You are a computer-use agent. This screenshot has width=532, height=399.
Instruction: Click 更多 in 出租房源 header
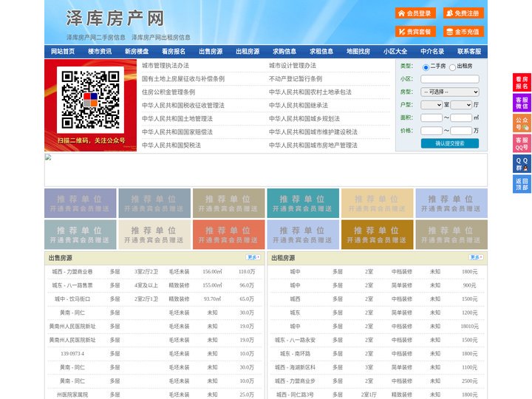pos(476,258)
